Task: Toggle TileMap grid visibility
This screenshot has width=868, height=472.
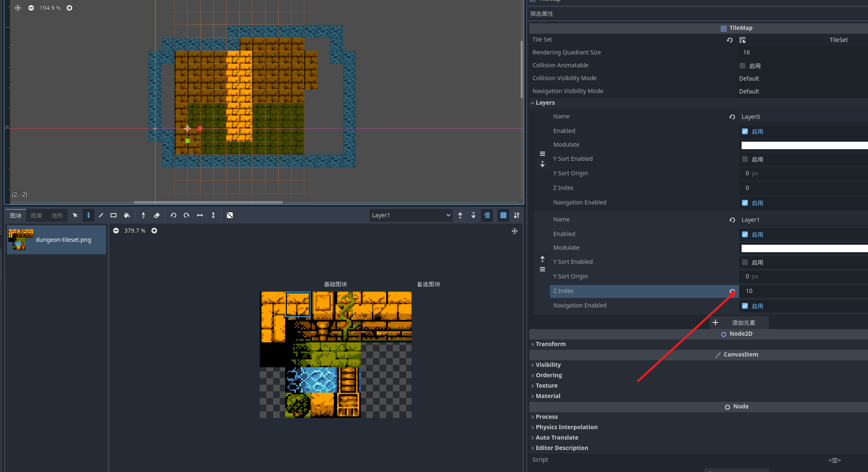Action: click(503, 215)
